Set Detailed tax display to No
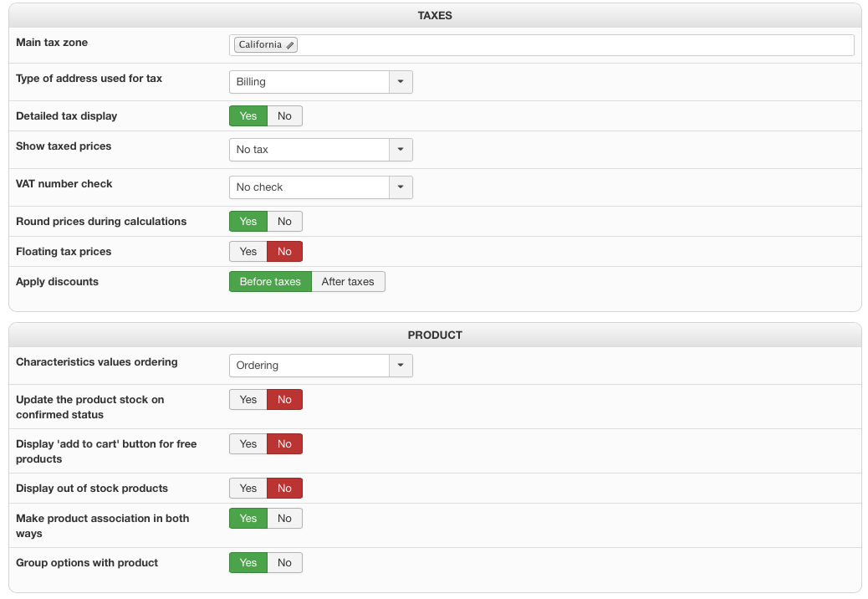This screenshot has width=868, height=599. click(284, 116)
